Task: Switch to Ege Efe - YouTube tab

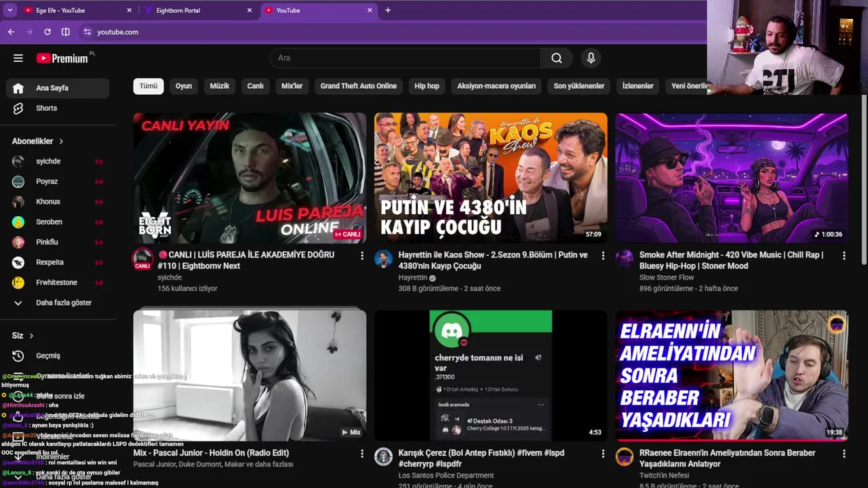Action: [77, 10]
